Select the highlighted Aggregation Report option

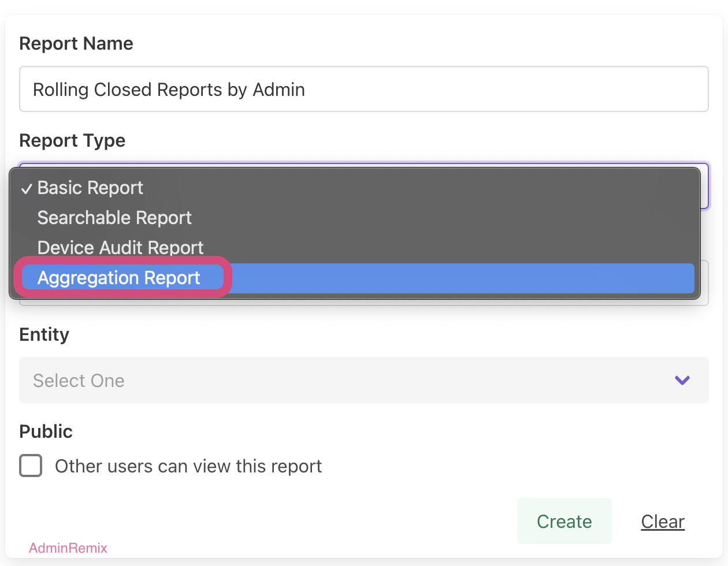click(119, 278)
